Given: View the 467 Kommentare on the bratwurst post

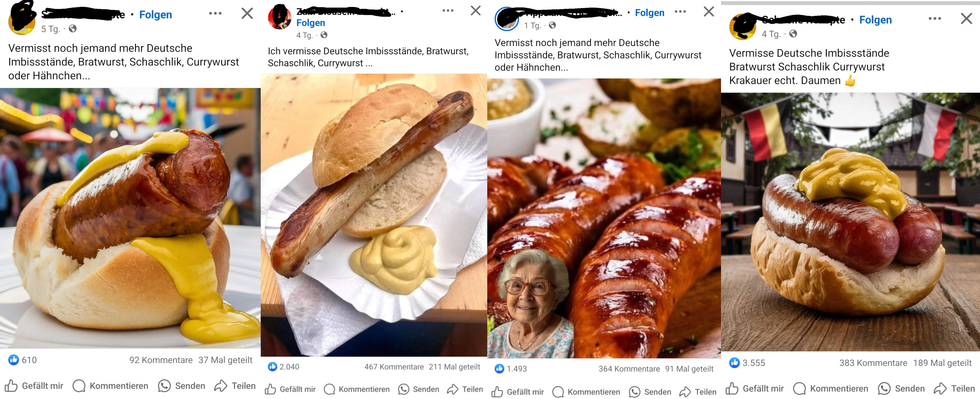Looking at the screenshot, I should tap(394, 367).
